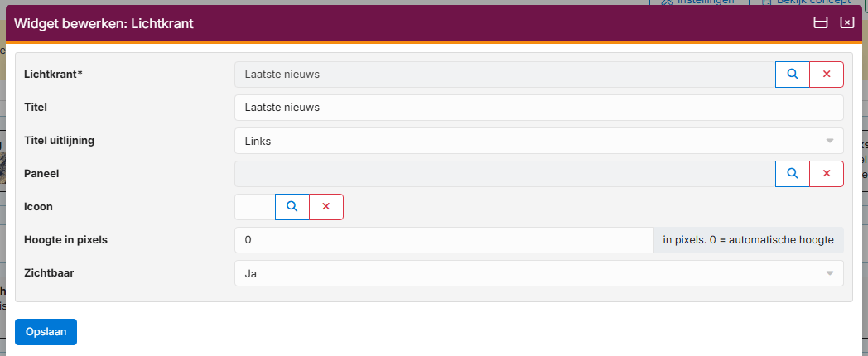Screen dimensions: 868x356
Task: Click the empty Icoon preview box
Action: (x=254, y=207)
